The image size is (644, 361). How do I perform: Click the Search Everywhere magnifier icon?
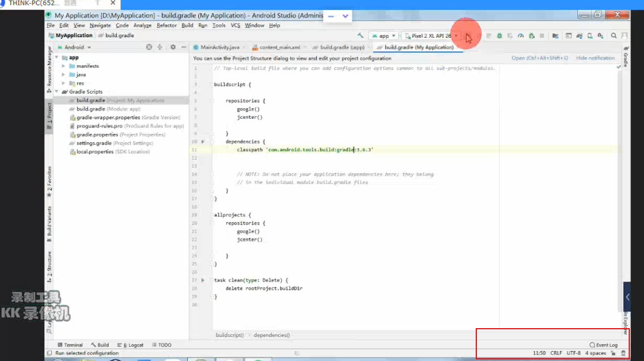point(613,36)
